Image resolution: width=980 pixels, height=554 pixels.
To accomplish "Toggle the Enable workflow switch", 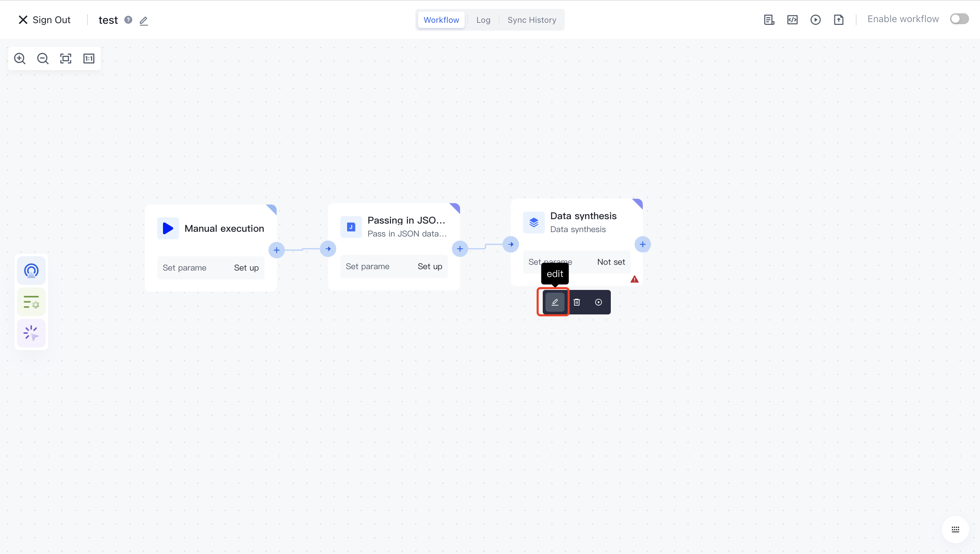I will 959,19.
